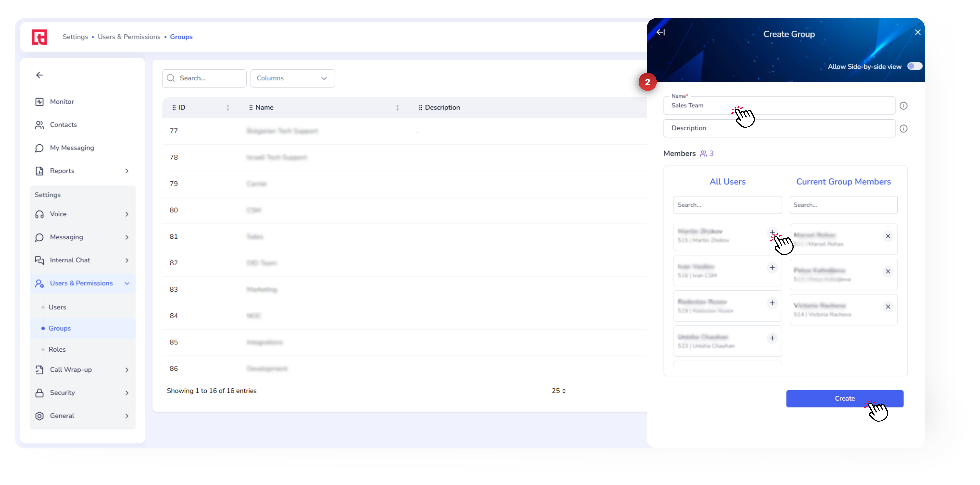Change the 25 entries per page selector
This screenshot has height=485, width=980.
pos(558,391)
